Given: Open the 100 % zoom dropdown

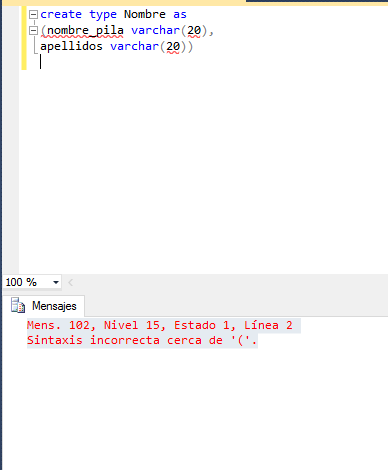Looking at the screenshot, I should tap(56, 282).
